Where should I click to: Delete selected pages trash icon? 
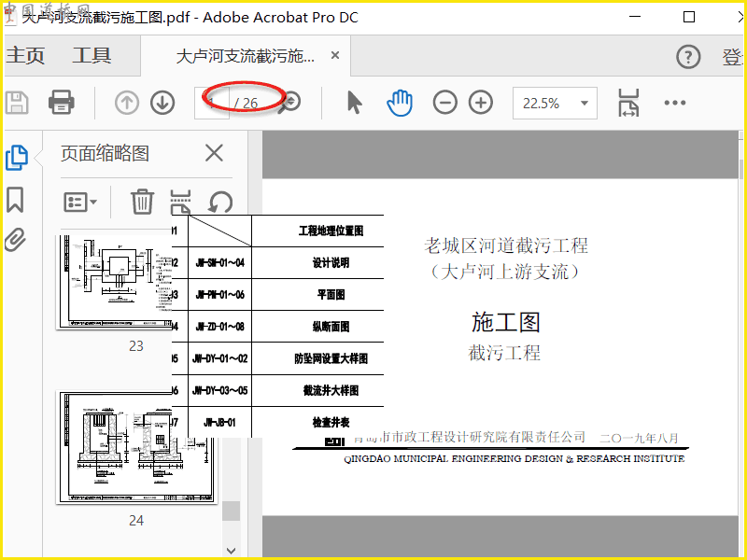pyautogui.click(x=142, y=202)
